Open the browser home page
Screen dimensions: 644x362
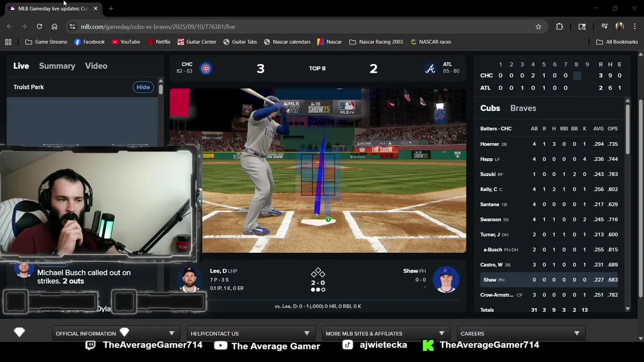[x=54, y=27]
